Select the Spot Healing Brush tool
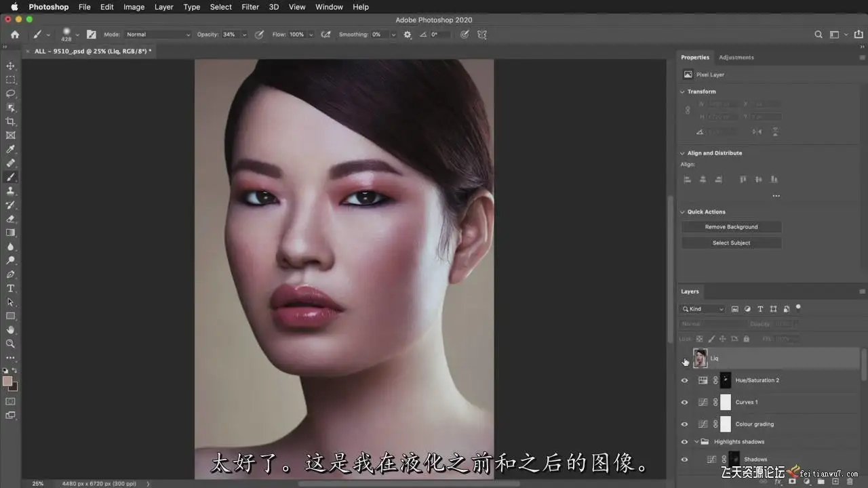Image resolution: width=868 pixels, height=488 pixels. 10,163
